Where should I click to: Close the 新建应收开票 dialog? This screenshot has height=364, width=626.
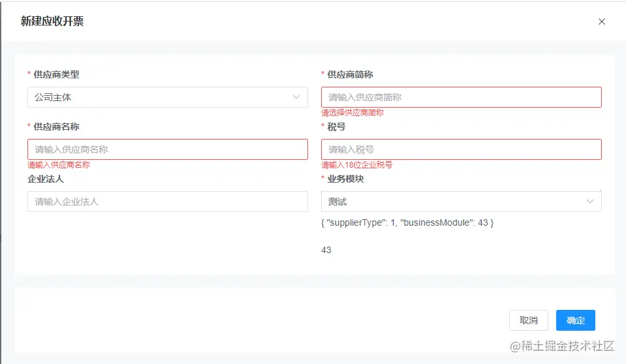click(x=602, y=22)
